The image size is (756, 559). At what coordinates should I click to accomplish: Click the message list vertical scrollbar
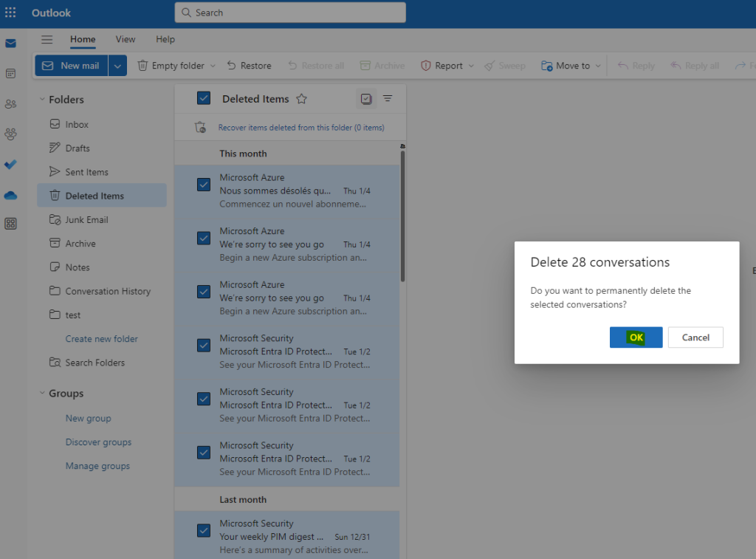(x=402, y=216)
